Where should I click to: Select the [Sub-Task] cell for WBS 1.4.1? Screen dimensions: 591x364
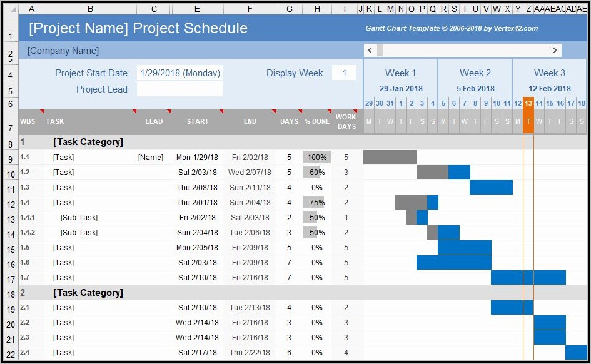point(79,218)
